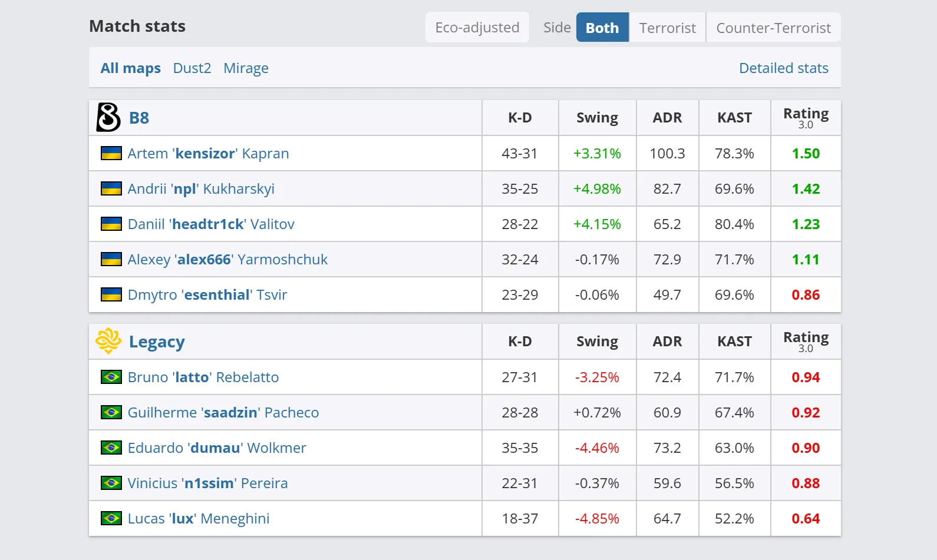Click the Legacy team logo icon
Viewport: 937px width, 560px height.
[x=108, y=341]
